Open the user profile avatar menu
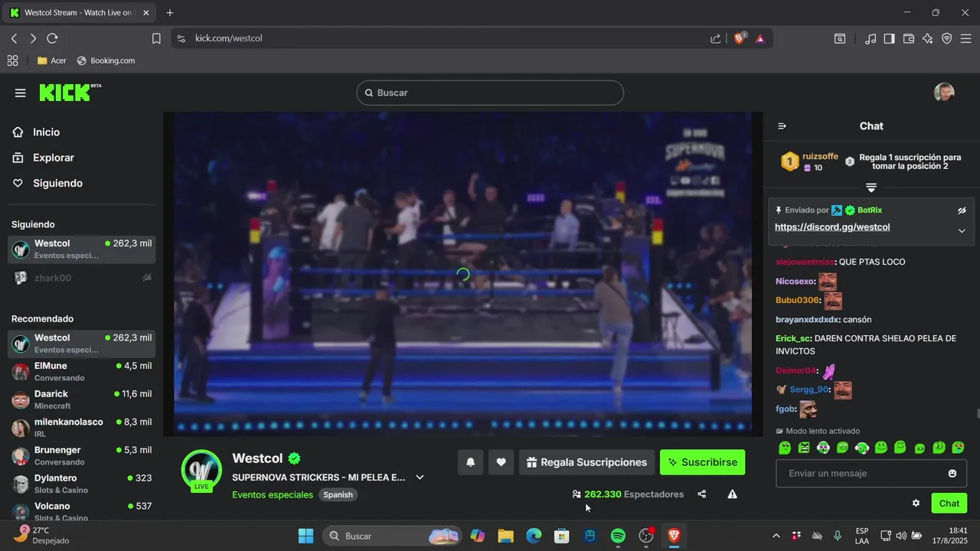This screenshot has width=980, height=551. [x=944, y=93]
